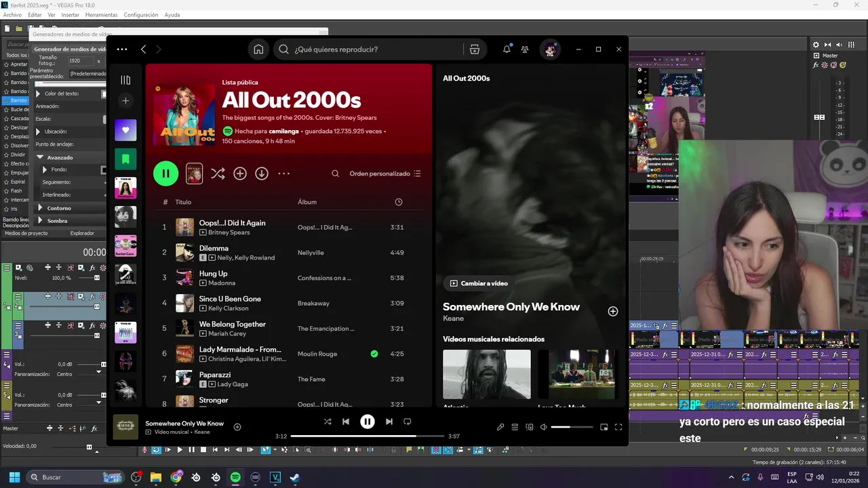The image size is (868, 488).
Task: Open Orden personalizado sort dropdown
Action: [x=385, y=174]
